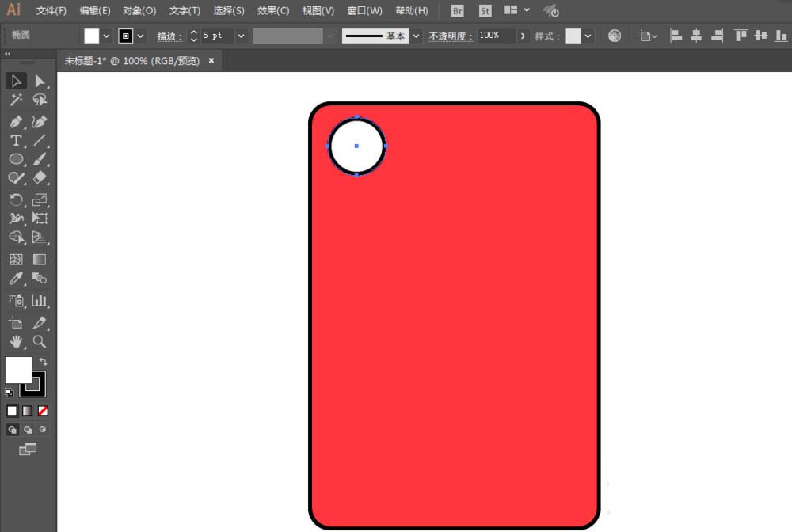Select the Curvature tool
Viewport: 792px width, 532px height.
point(40,122)
